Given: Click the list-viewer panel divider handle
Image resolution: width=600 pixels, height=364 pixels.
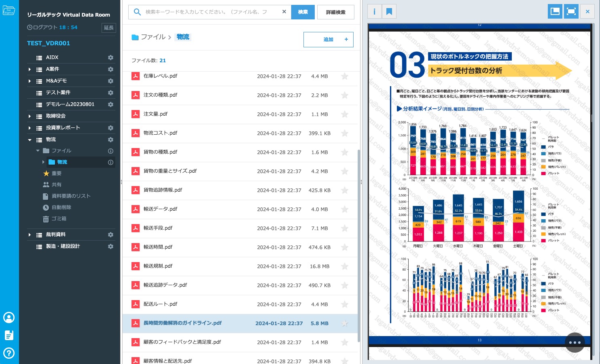Looking at the screenshot, I should click(361, 182).
